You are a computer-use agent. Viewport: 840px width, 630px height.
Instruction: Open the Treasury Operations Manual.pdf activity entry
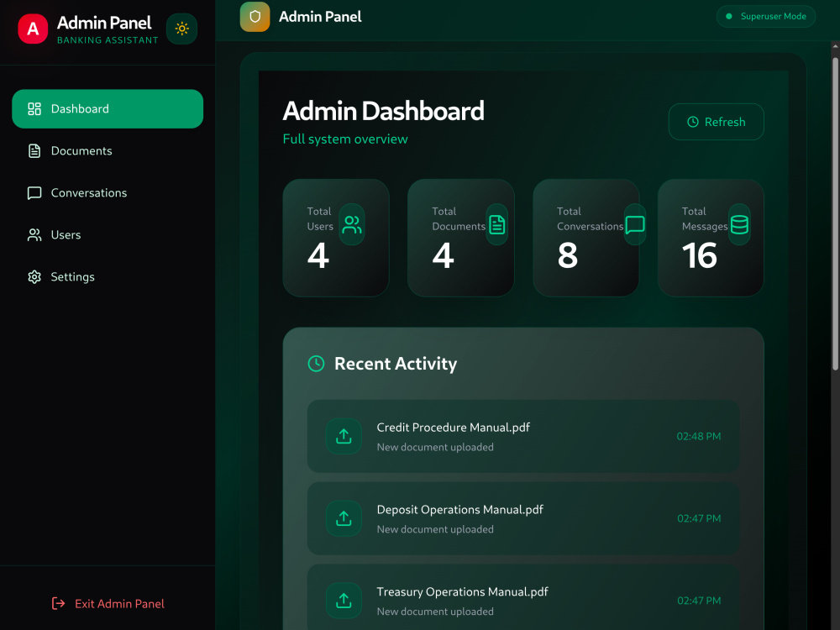[523, 596]
